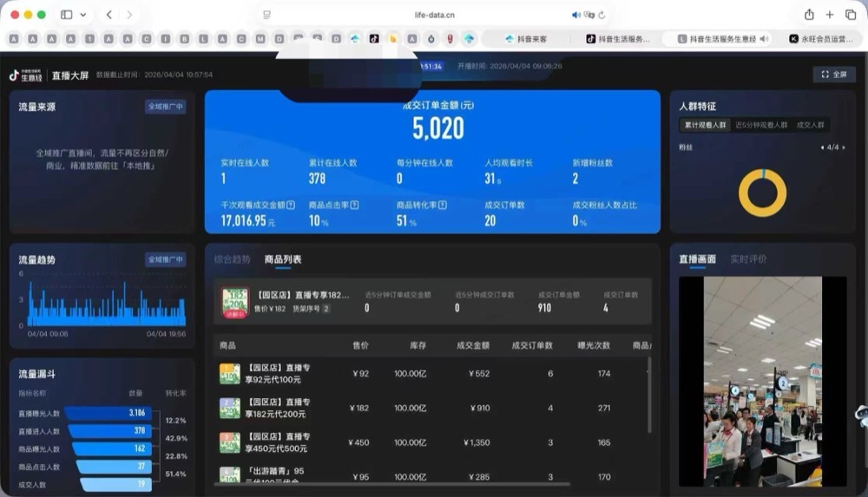Enter fullscreen with the 全屏 button

tap(833, 75)
